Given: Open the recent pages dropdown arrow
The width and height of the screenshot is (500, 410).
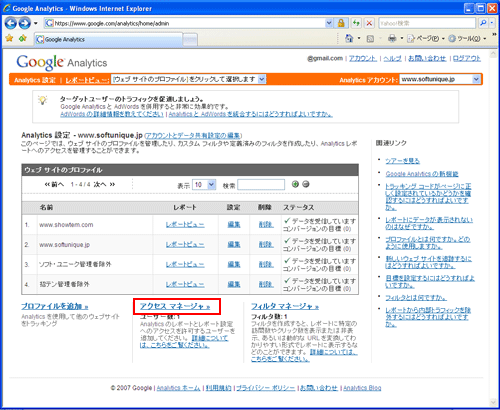Looking at the screenshot, I should 36,23.
